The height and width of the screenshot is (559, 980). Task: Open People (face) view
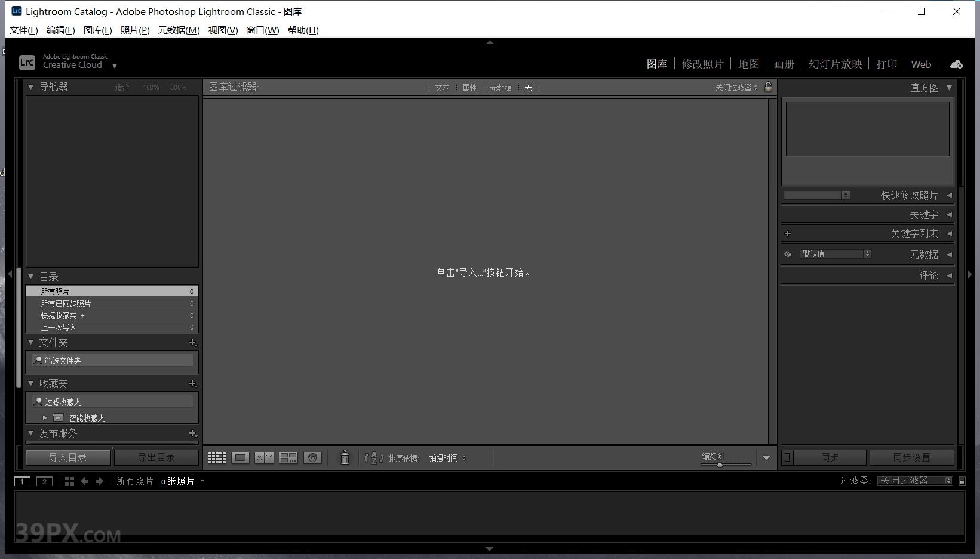pos(312,458)
